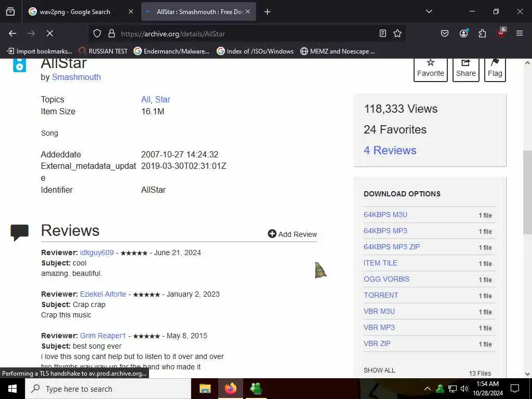
Task: Go back to previous page
Action: click(x=12, y=33)
